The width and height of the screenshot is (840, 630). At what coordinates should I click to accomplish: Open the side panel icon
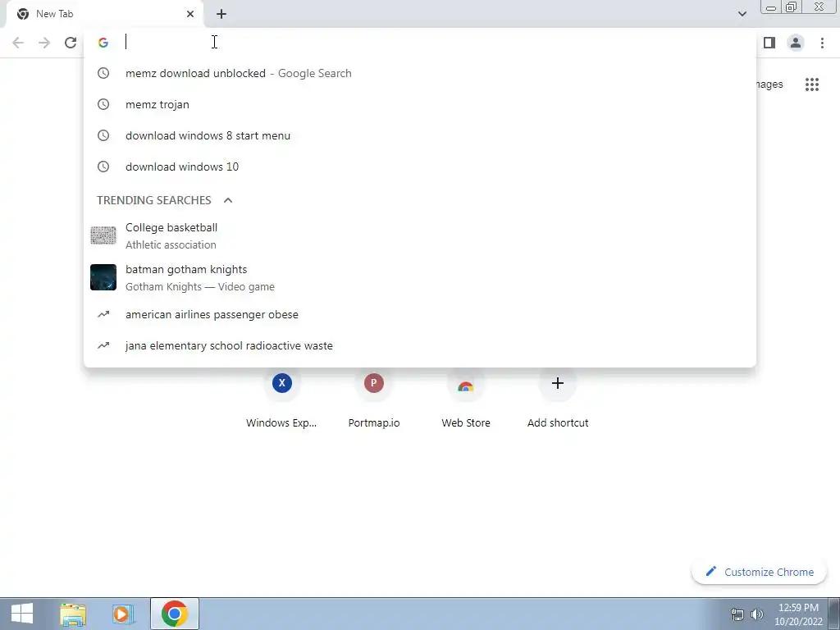point(769,43)
